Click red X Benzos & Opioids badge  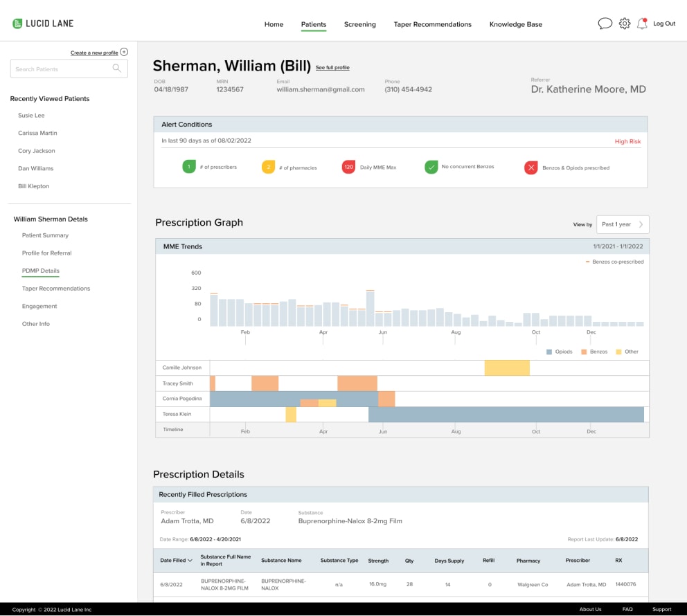point(530,167)
